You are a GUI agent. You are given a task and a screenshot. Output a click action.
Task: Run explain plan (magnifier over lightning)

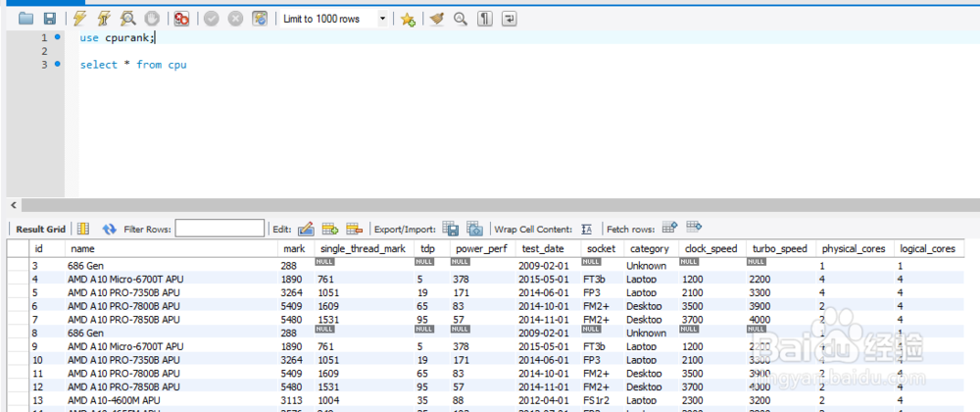pyautogui.click(x=128, y=19)
